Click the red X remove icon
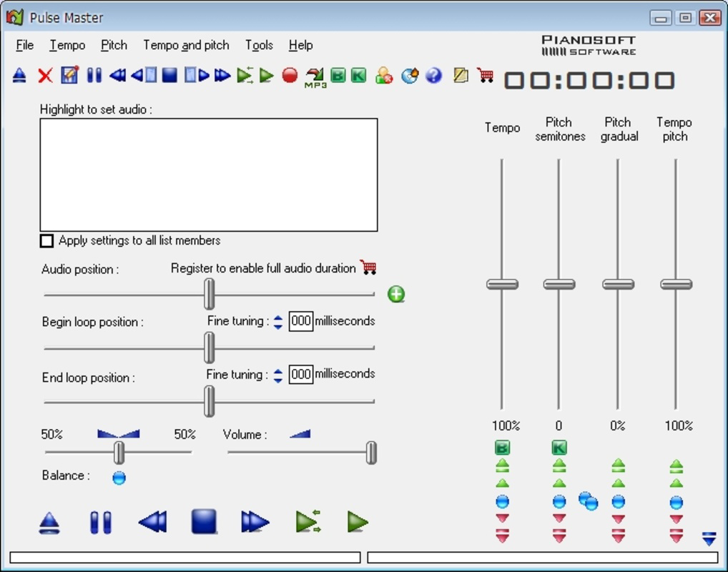The image size is (728, 572). pyautogui.click(x=46, y=75)
